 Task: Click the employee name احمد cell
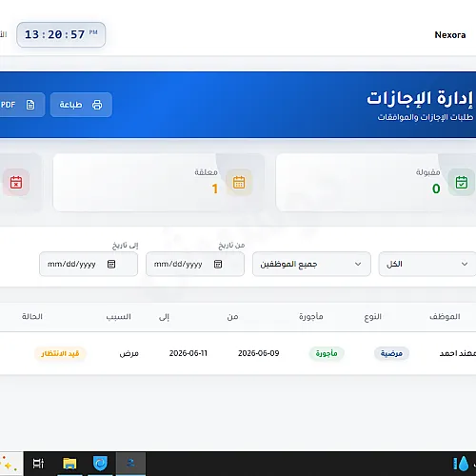(x=458, y=353)
